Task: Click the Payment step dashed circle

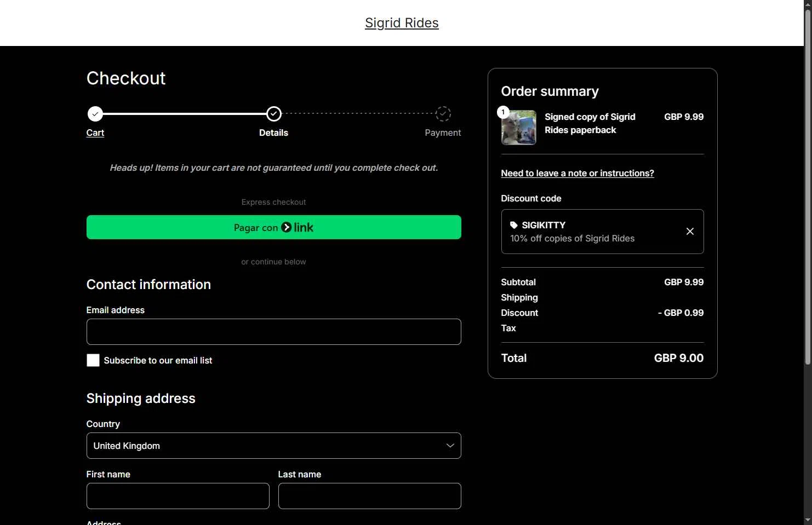Action: tap(443, 114)
